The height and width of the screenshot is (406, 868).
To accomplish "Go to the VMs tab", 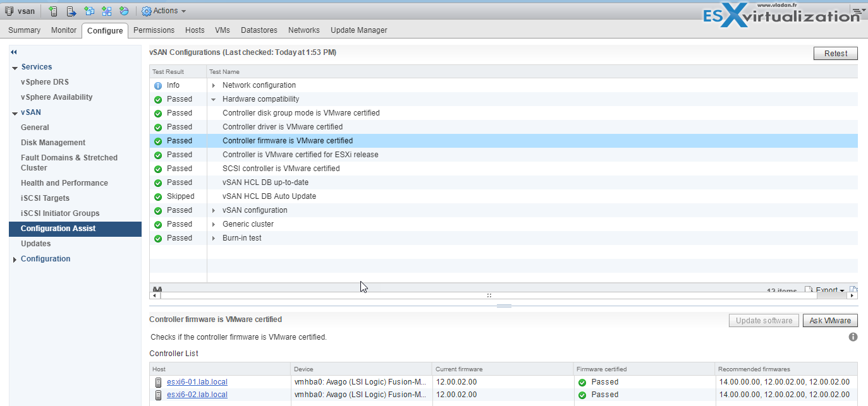I will point(223,30).
